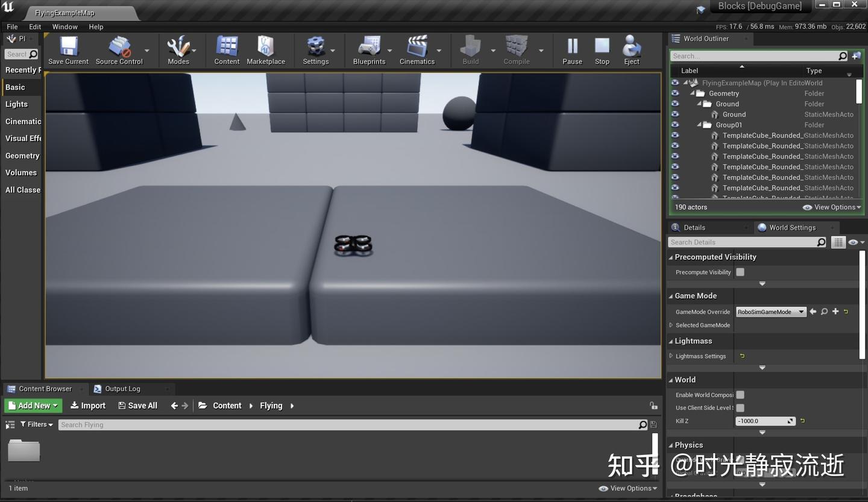Viewport: 868px width, 502px height.
Task: Hide the Ground actor using its eye icon
Action: click(x=675, y=115)
